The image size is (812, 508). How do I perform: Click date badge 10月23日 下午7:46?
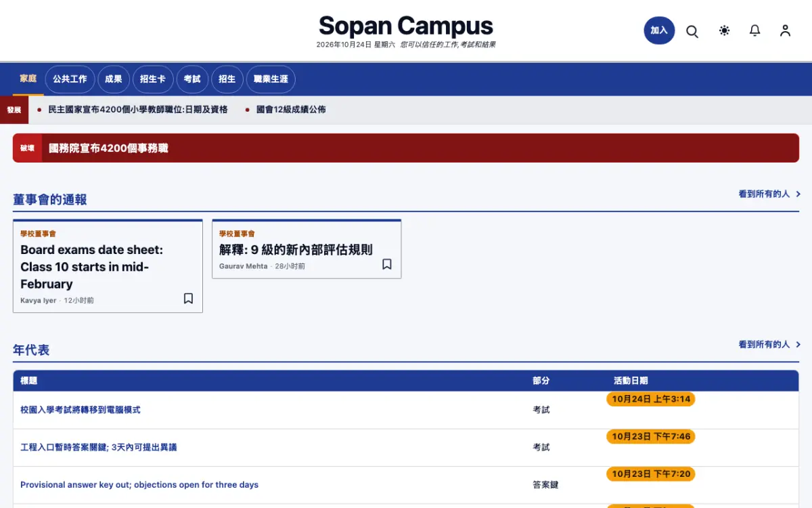point(651,436)
